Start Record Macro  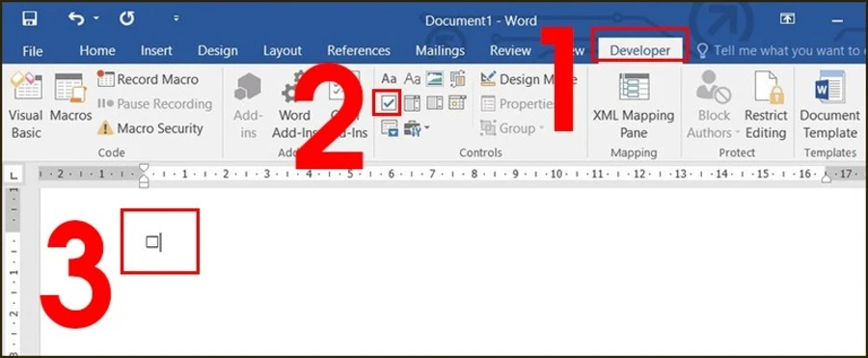148,79
